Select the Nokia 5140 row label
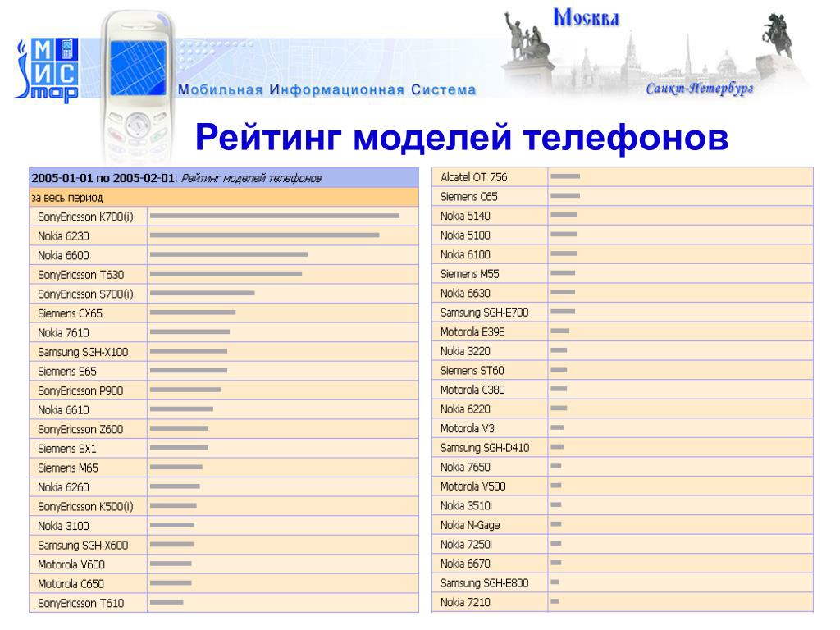Image resolution: width=840 pixels, height=630 pixels. click(x=465, y=216)
